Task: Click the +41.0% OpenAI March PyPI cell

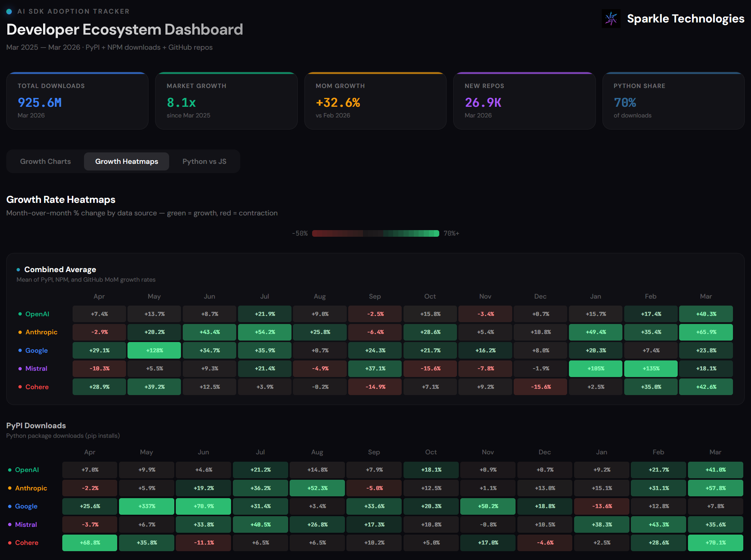Action: pos(716,470)
